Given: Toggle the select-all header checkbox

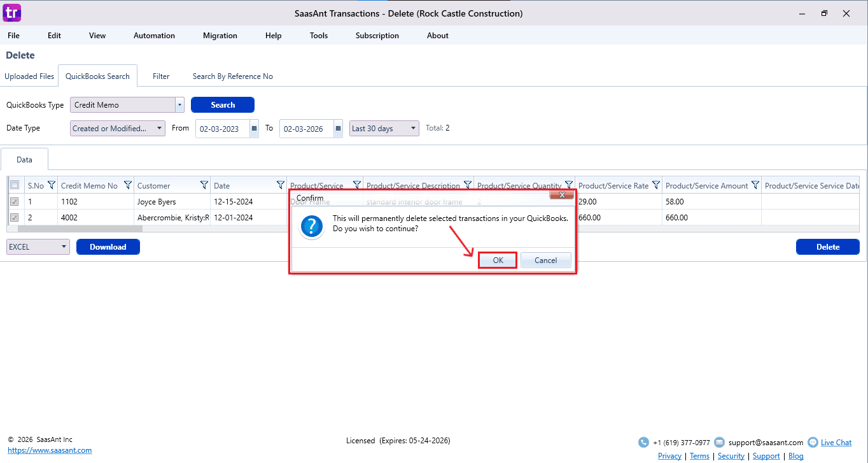Looking at the screenshot, I should (14, 185).
